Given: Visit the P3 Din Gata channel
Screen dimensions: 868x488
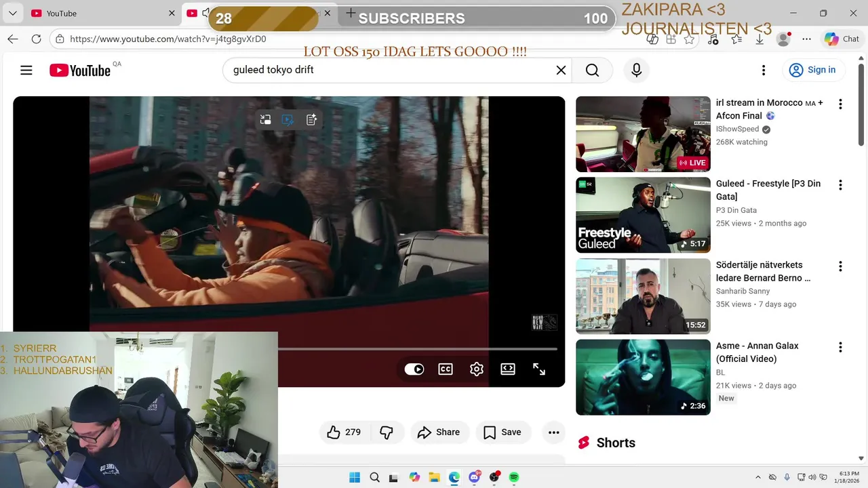Looking at the screenshot, I should 736,210.
